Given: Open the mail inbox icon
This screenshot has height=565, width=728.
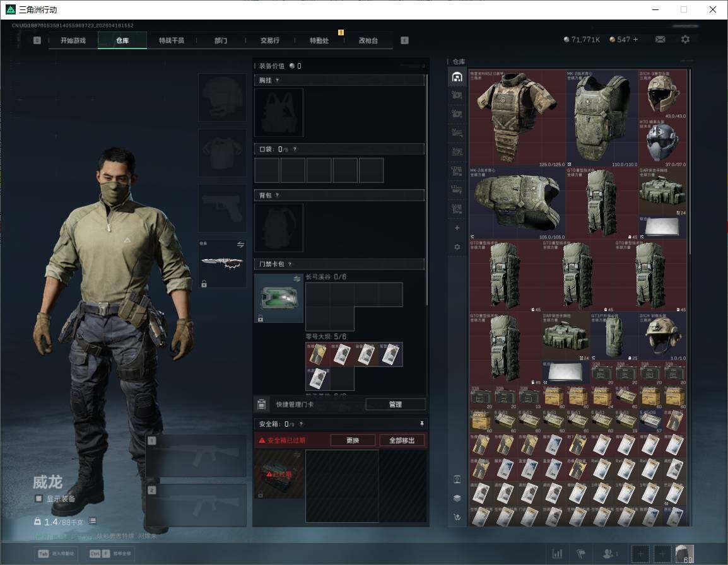Looking at the screenshot, I should [660, 40].
